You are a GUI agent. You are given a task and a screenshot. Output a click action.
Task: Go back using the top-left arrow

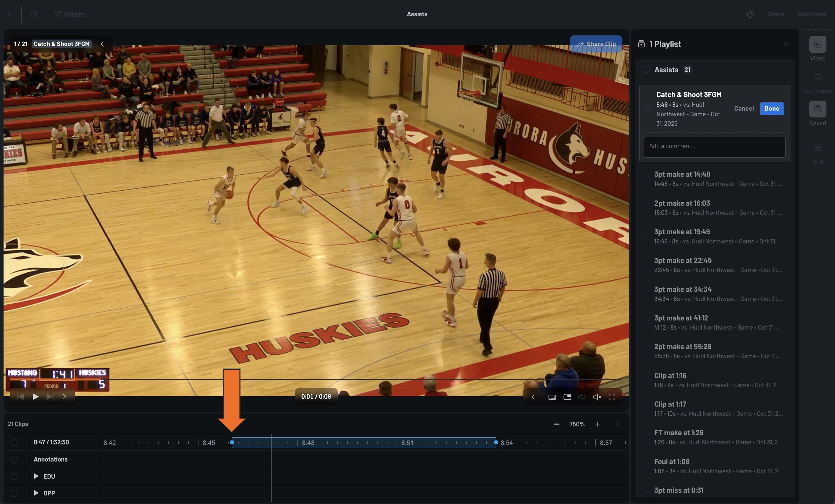[x=11, y=14]
